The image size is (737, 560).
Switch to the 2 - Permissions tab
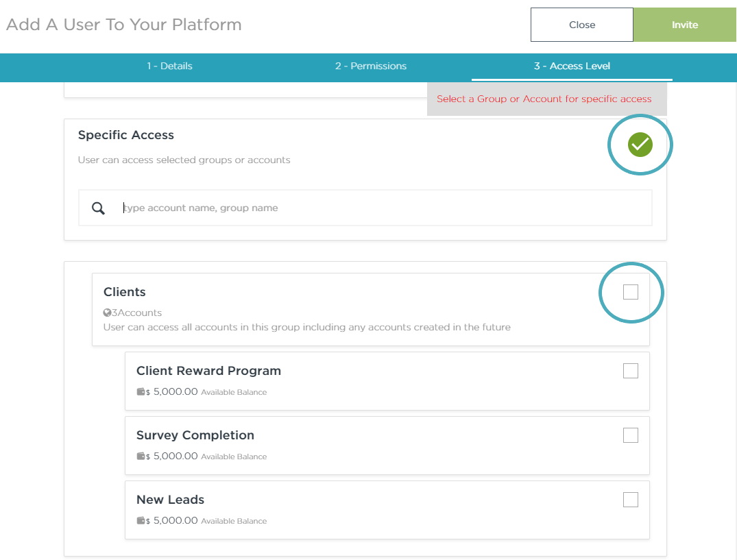tap(371, 66)
